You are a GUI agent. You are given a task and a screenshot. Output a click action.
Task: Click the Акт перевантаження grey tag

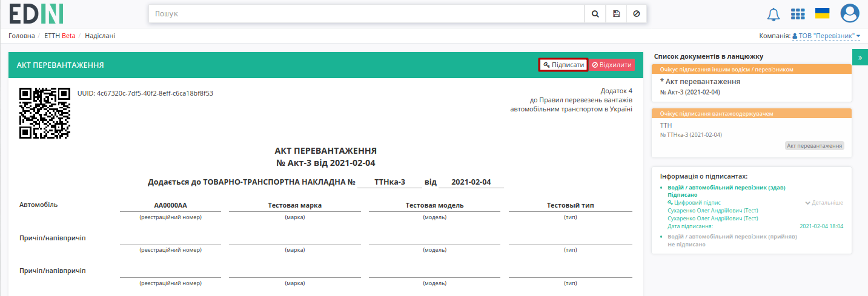[815, 146]
